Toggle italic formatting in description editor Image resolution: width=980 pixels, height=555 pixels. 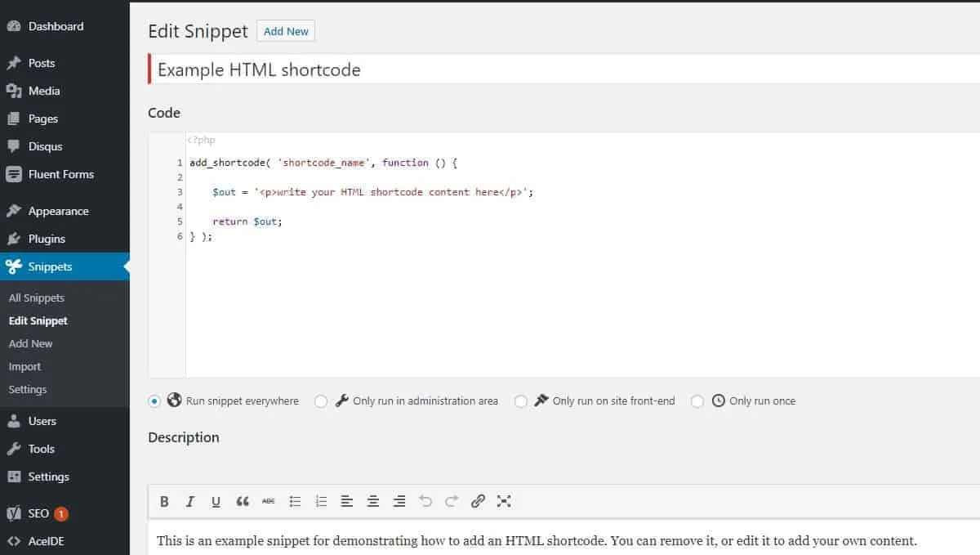(190, 501)
